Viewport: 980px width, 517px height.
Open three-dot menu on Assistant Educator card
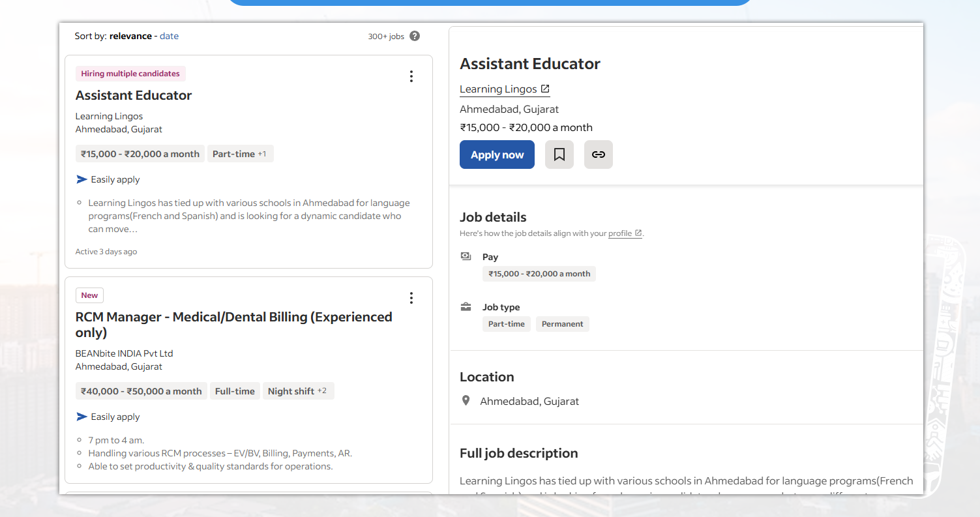411,76
